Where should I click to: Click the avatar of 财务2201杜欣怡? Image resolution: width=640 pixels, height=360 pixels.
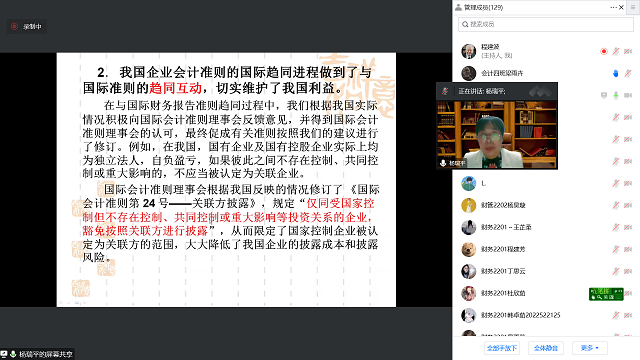[469, 293]
